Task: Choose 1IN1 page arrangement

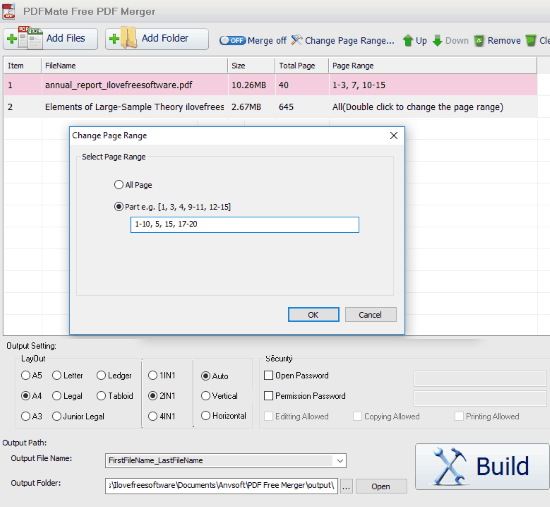Action: pyautogui.click(x=153, y=375)
